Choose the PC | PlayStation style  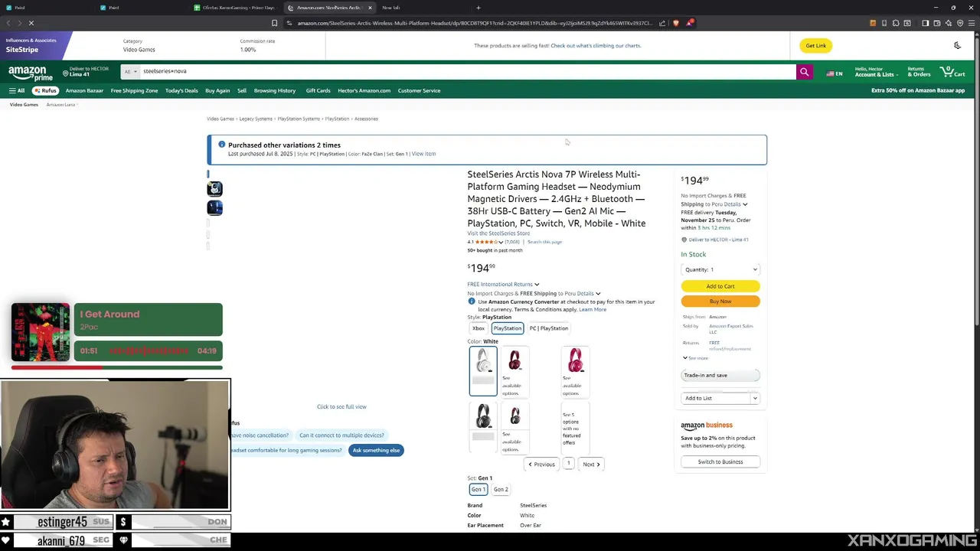[549, 328]
